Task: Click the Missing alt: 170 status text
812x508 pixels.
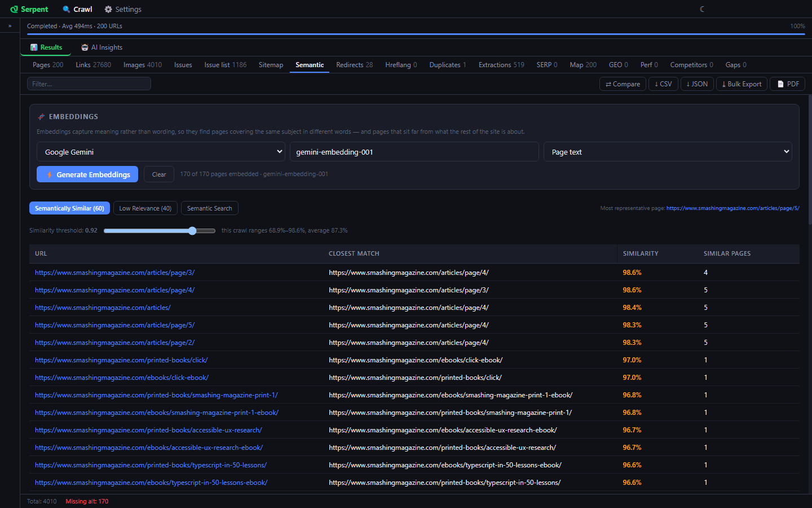Action: pyautogui.click(x=87, y=501)
